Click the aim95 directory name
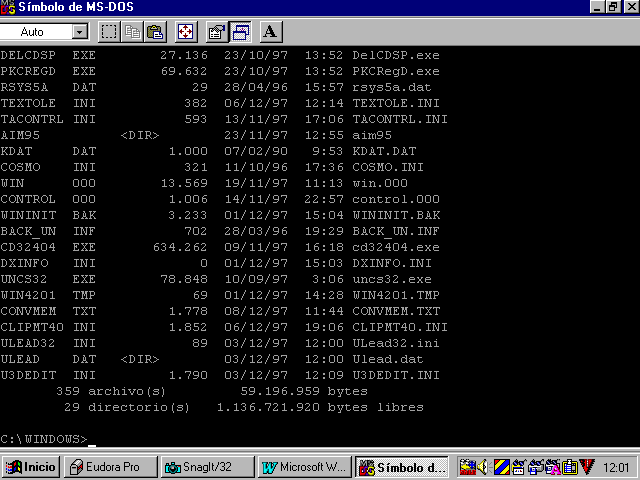This screenshot has height=480, width=640. (372, 135)
